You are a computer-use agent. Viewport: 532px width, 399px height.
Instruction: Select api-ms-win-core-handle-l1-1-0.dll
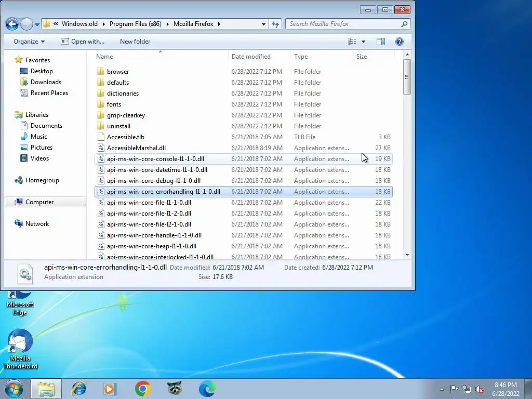pyautogui.click(x=243, y=235)
